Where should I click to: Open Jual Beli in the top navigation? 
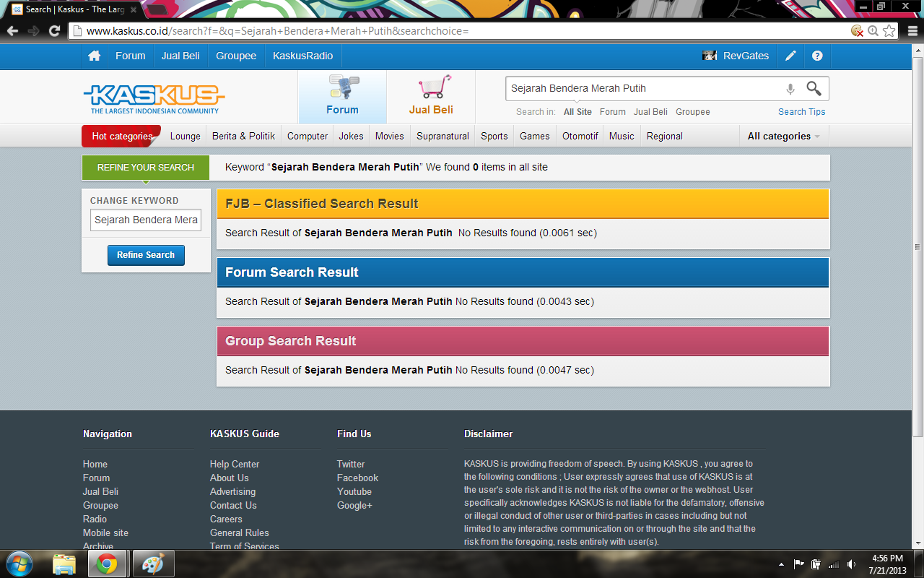(x=180, y=56)
